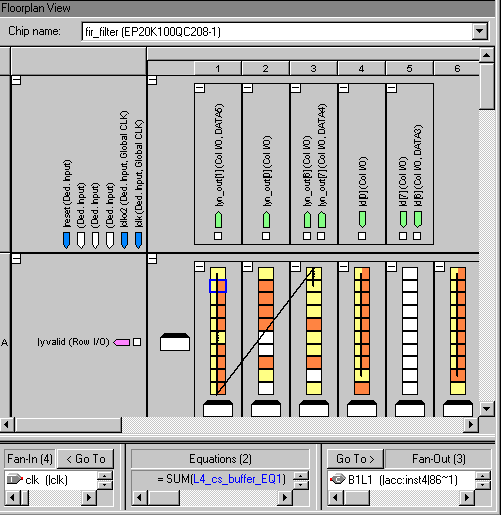The width and height of the screenshot is (501, 515).
Task: Collapse column 5 I/O group with d[7]
Action: click(x=392, y=88)
